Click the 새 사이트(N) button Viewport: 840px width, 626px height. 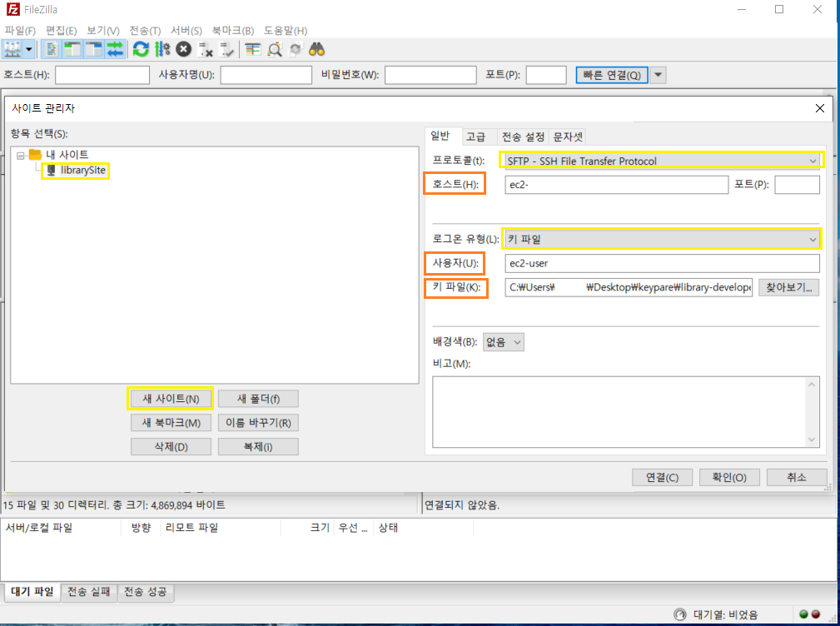point(171,399)
